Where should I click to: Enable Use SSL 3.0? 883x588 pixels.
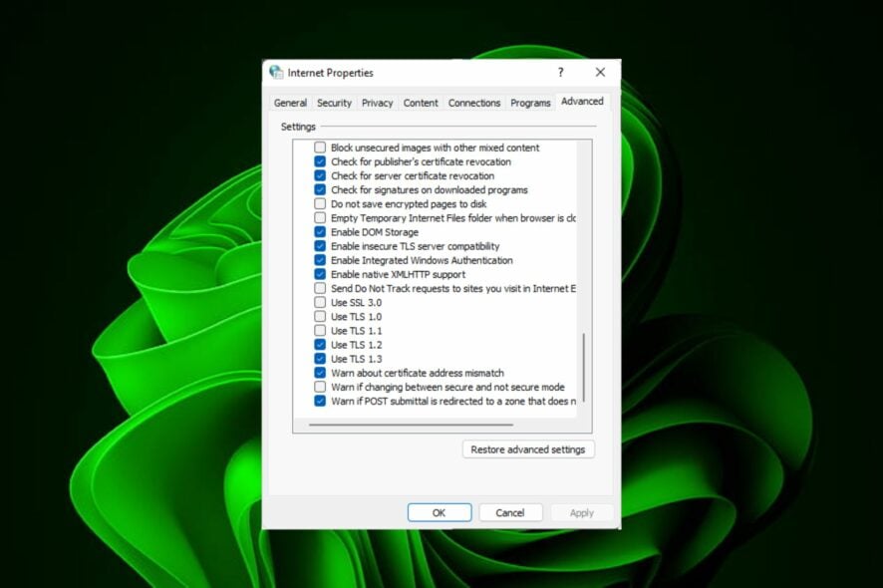click(321, 302)
